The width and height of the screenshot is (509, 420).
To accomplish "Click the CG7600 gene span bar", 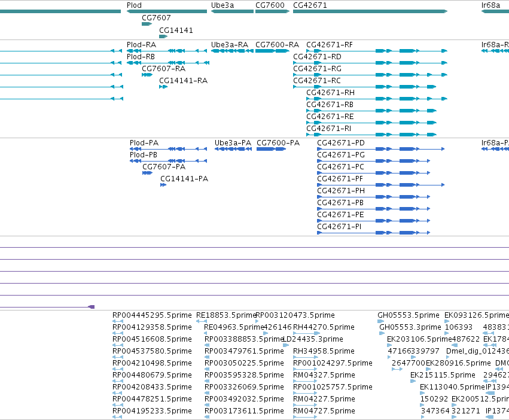I will [x=272, y=11].
